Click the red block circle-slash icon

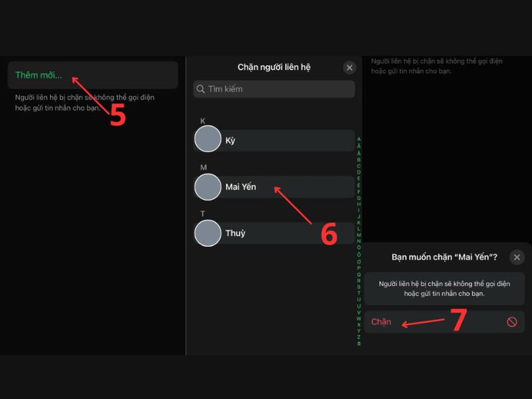coord(511,322)
